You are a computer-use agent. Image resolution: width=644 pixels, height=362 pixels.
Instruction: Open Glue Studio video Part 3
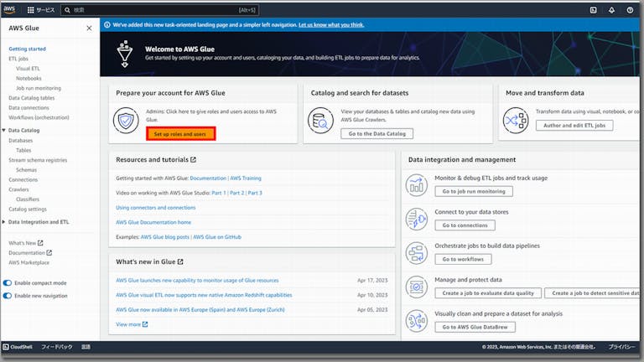click(255, 193)
